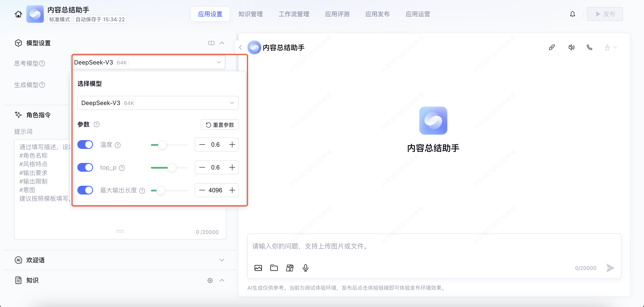Click the home icon
The height and width of the screenshot is (307, 644).
[x=18, y=14]
